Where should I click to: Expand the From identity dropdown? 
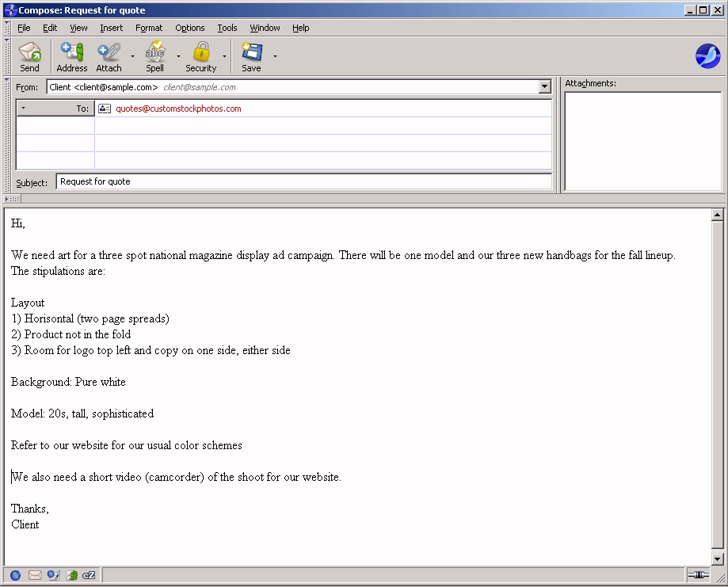(x=544, y=87)
